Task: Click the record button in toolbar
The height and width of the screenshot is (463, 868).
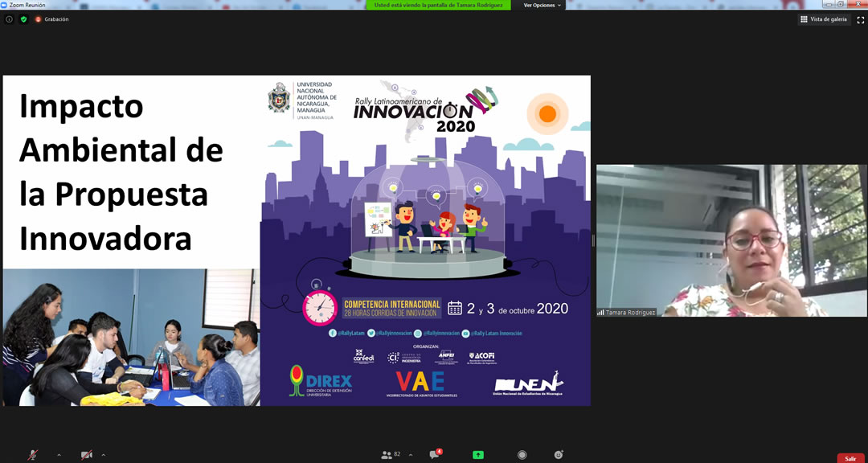Action: point(522,455)
